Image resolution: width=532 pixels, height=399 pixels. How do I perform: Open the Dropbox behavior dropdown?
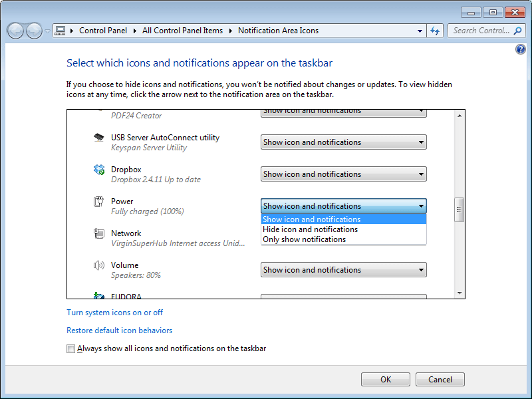pyautogui.click(x=343, y=174)
